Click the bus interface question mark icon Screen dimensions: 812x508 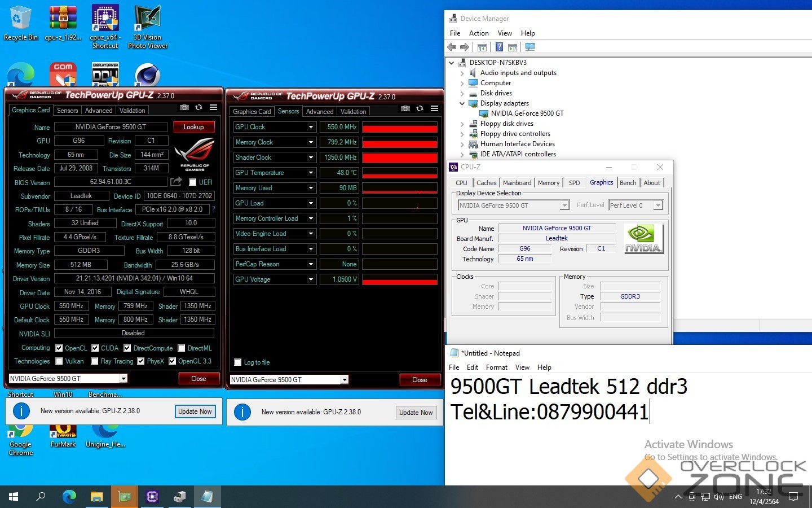pos(213,209)
